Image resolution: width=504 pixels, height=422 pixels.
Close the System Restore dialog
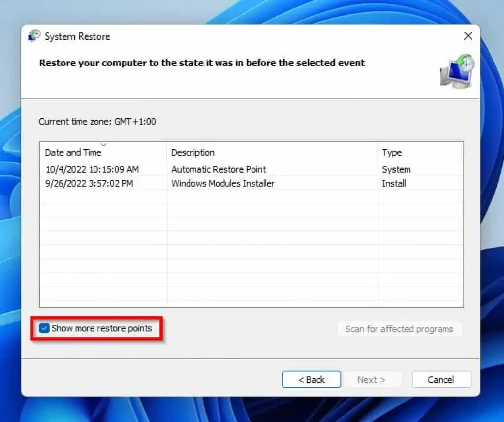(x=468, y=36)
